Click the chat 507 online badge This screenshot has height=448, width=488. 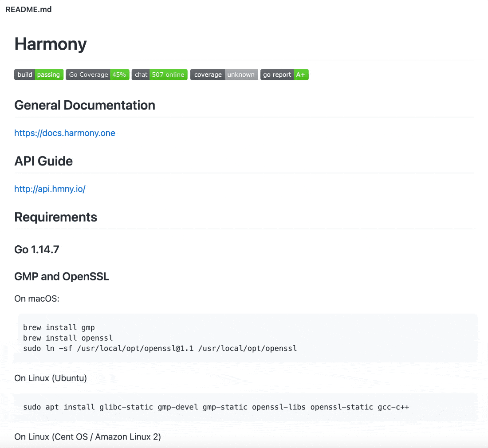pyautogui.click(x=160, y=75)
